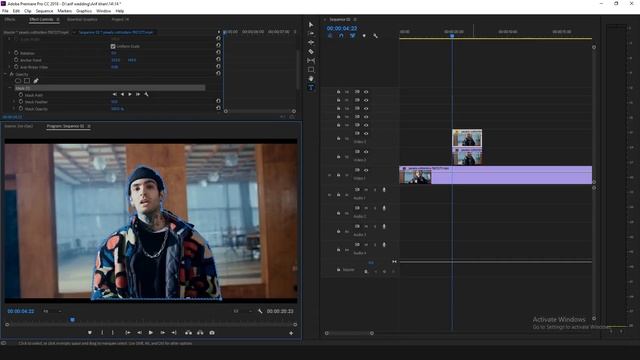
Task: Switch to the Project panel tab
Action: [x=120, y=19]
